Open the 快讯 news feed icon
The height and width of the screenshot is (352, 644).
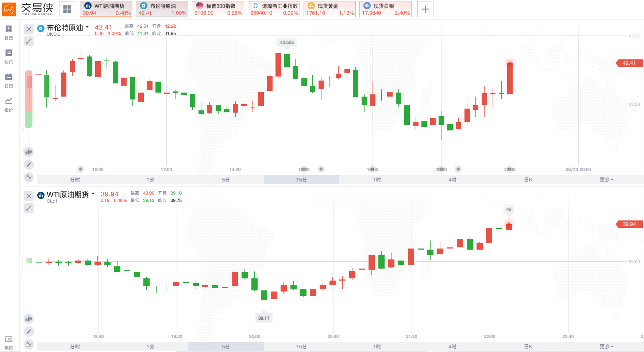[9, 56]
